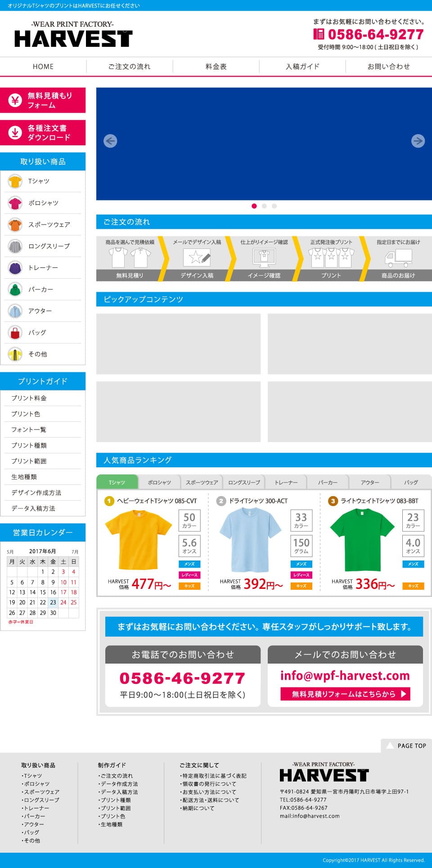Switch to the ポロシャツ ranking tab
Screen dimensions: 432x868
click(159, 482)
